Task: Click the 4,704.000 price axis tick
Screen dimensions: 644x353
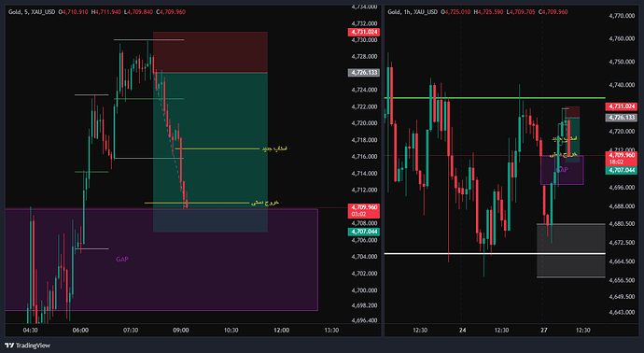Action: (364, 257)
